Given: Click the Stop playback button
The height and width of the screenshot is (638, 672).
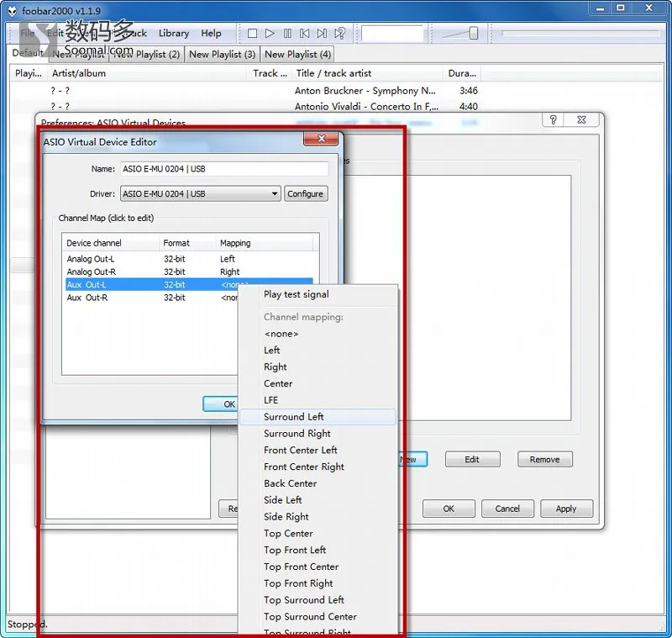Looking at the screenshot, I should coord(253,34).
